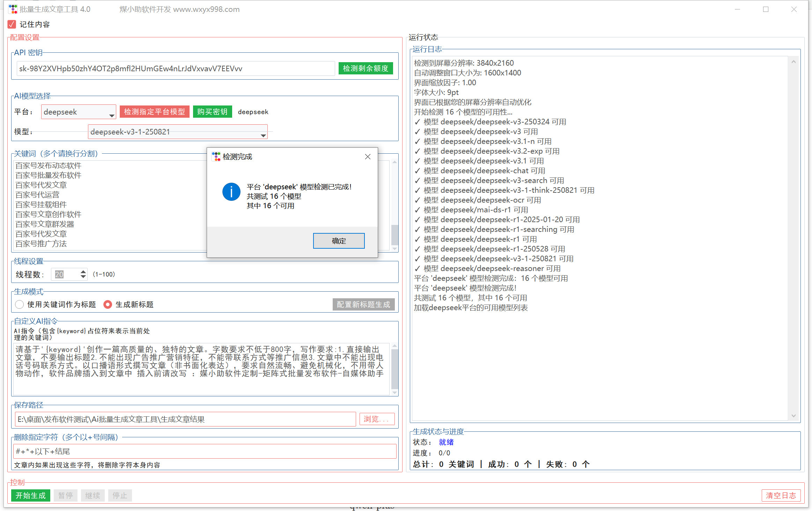Viewport: 812px width, 511px height.
Task: Click thread count decrease arrow
Action: point(83,277)
